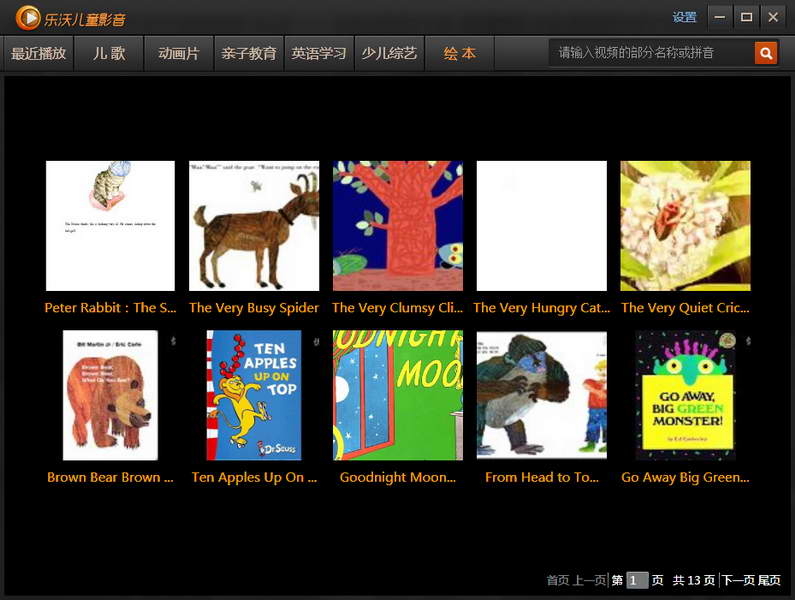Open 设置 settings link
The height and width of the screenshot is (600, 795).
coord(684,17)
